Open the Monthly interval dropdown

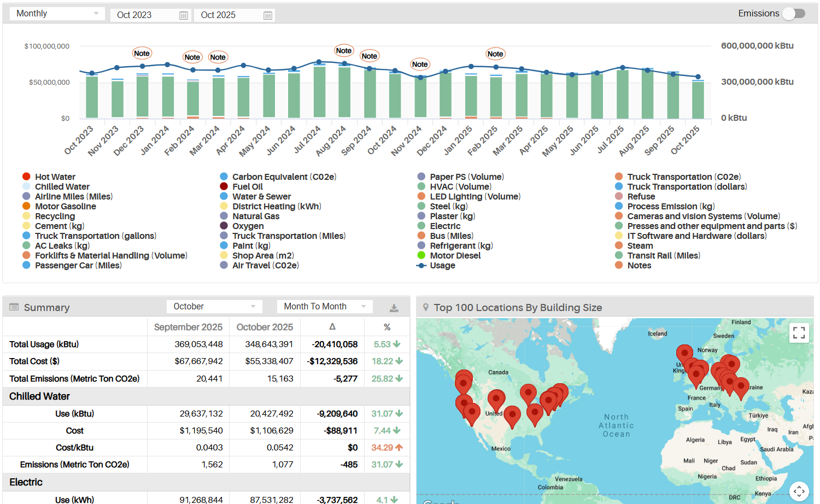point(57,14)
